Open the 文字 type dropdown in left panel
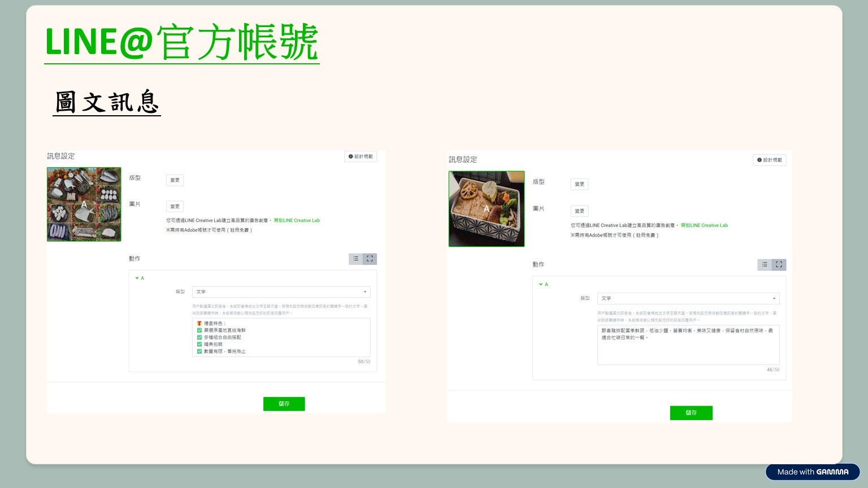This screenshot has width=868, height=488. [x=281, y=292]
